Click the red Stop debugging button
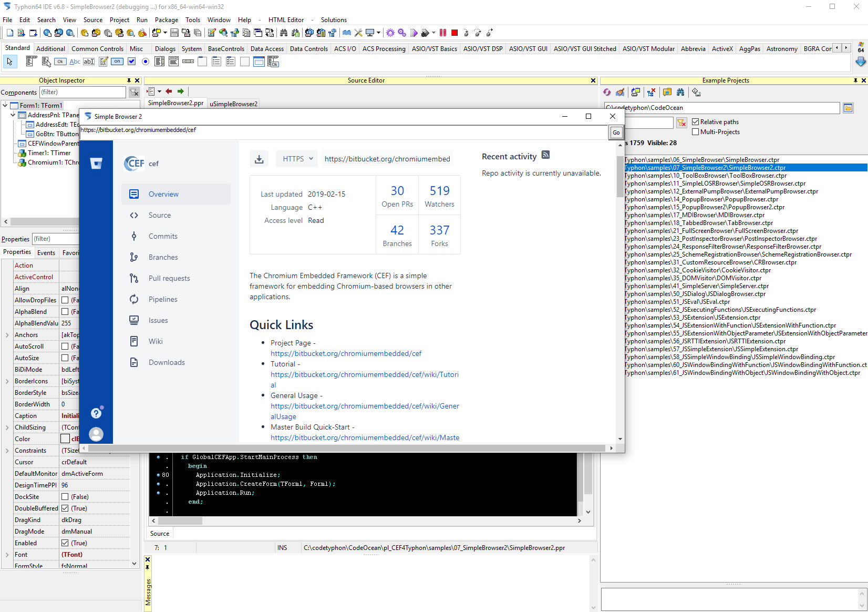868x612 pixels. pyautogui.click(x=454, y=33)
